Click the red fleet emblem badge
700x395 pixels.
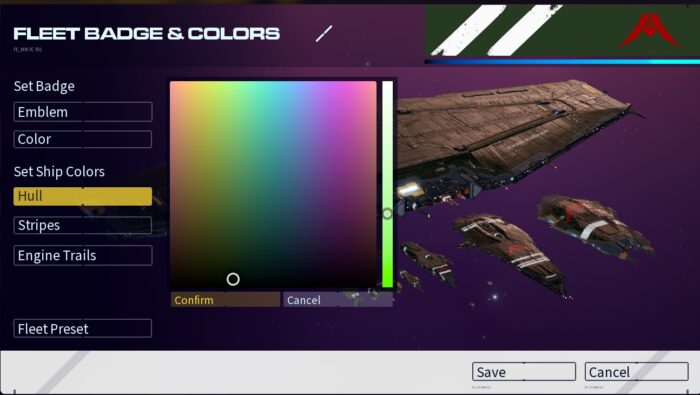pos(650,30)
